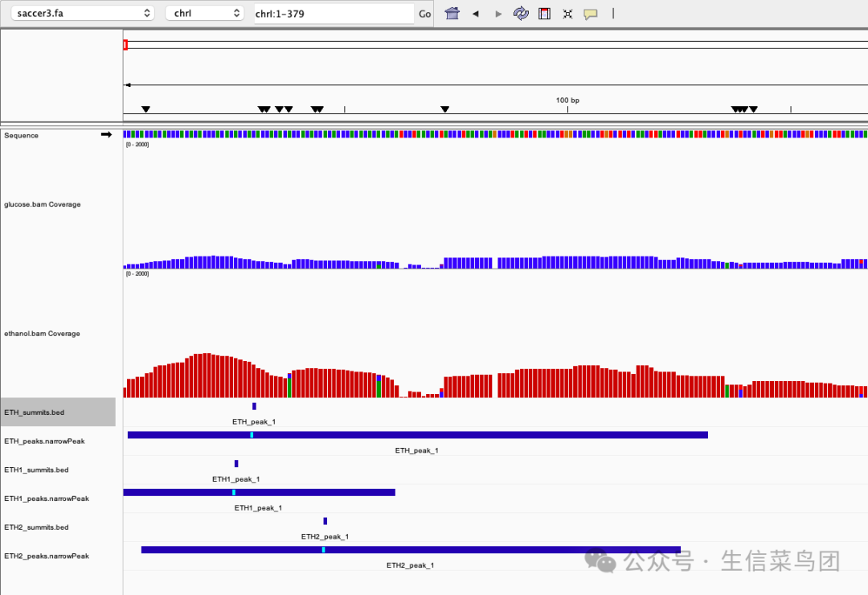Image resolution: width=868 pixels, height=595 pixels.
Task: Select the ETH2_peaks.narrowPeak track name
Action: tap(47, 556)
